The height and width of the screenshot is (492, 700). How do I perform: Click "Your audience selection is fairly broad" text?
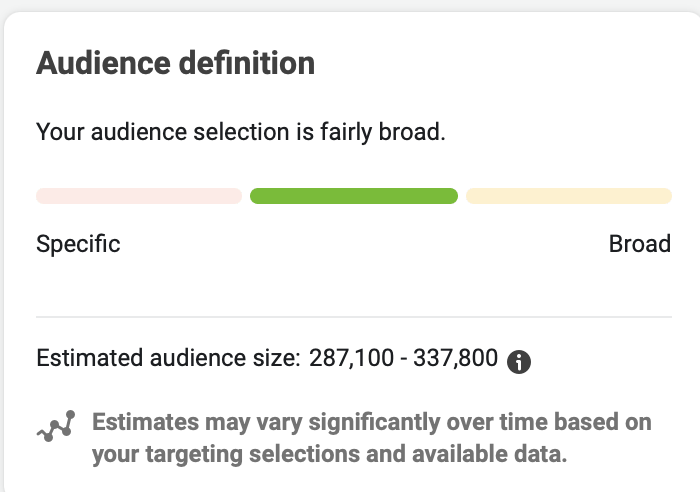(x=240, y=131)
